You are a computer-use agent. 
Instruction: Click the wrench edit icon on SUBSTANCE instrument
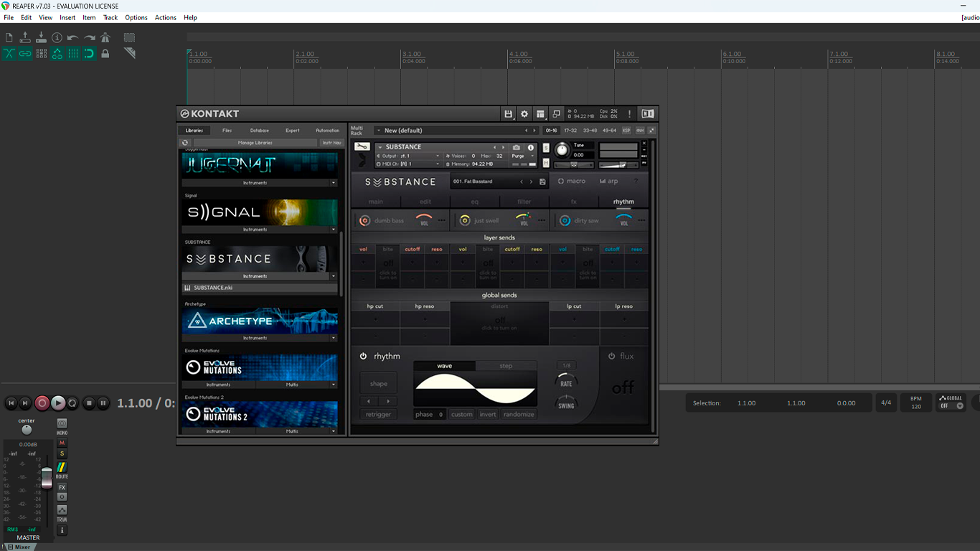pos(362,147)
